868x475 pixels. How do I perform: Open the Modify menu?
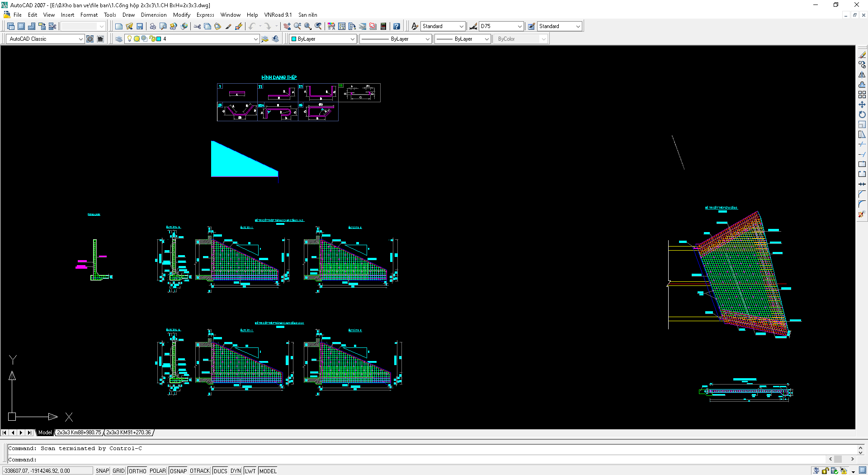[182, 15]
